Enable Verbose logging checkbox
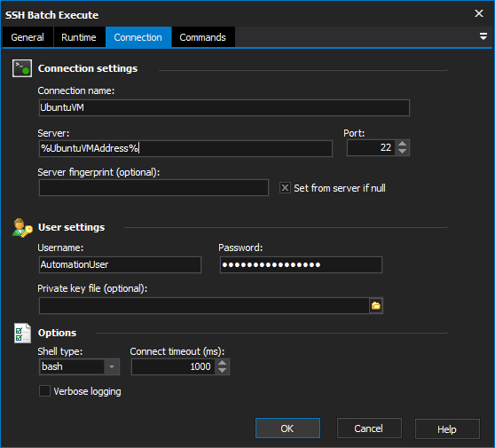Screen dimensions: 495x448 pyautogui.click(x=44, y=391)
